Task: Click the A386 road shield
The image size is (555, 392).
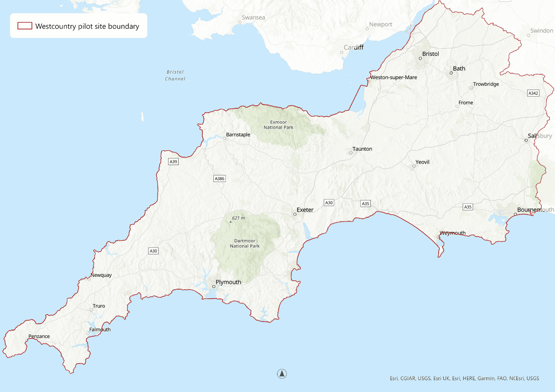Action: (220, 178)
